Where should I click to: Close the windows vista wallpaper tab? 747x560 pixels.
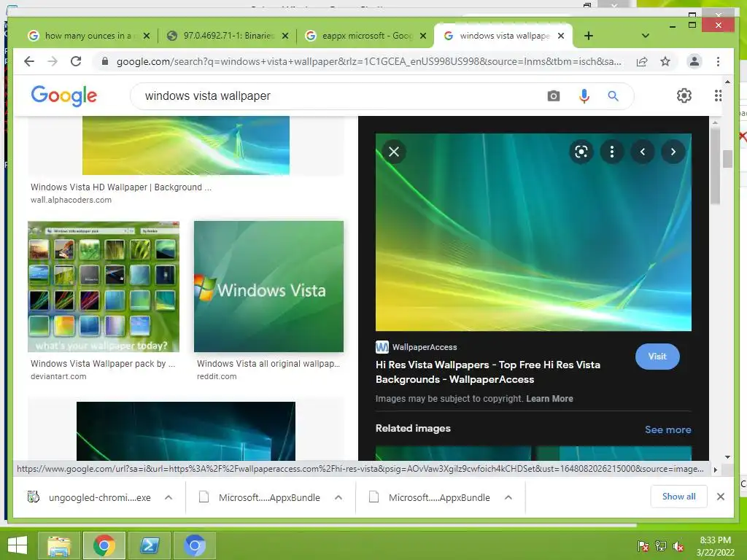(x=561, y=36)
